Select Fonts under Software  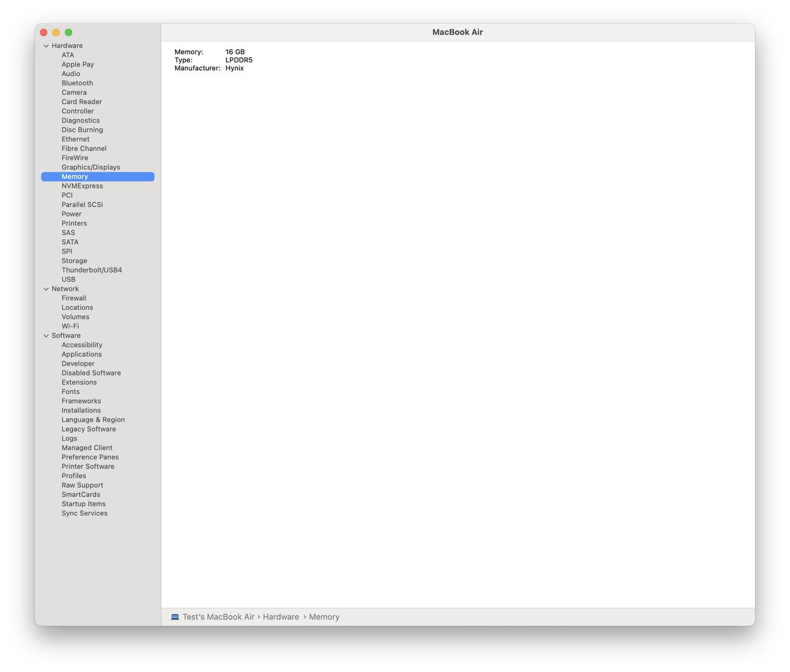70,391
